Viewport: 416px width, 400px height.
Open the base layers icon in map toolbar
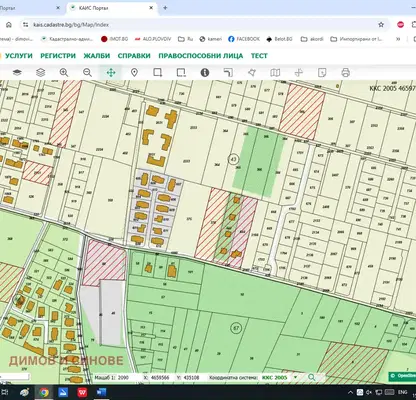pos(17,72)
